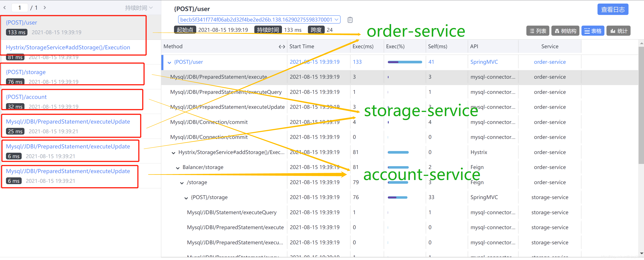The width and height of the screenshot is (644, 260).
Task: Click storage-service cell of {POST}/storage row
Action: 550,197
